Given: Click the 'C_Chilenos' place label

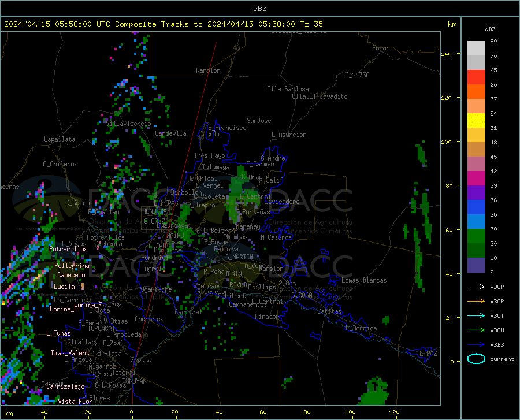Looking at the screenshot, I should pos(60,164).
